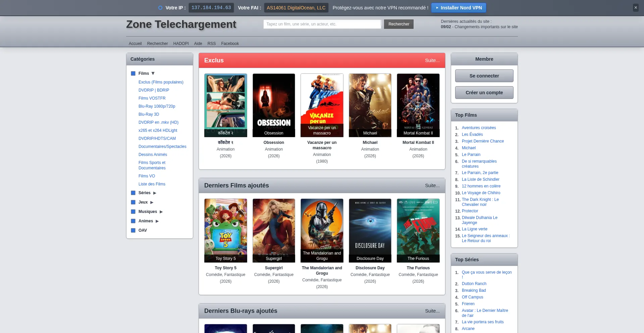Click the Installer Nord VPN button
This screenshot has width=644, height=333.
coord(459,8)
